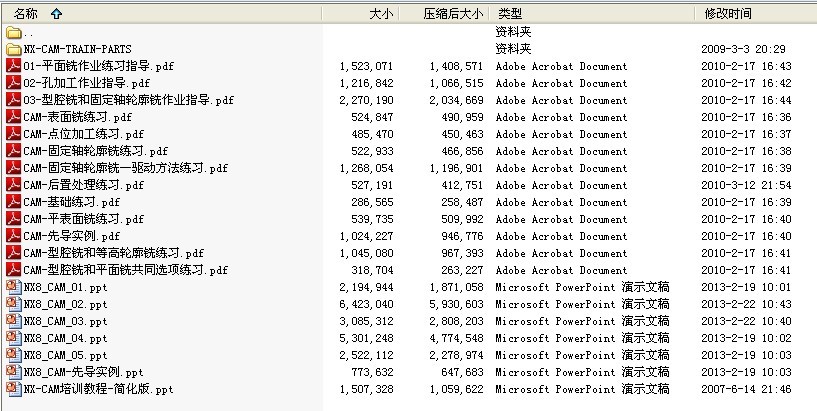Viewport: 817px width, 411px height.
Task: Click PDF icon of 02-孔加工作业指导.pdf
Action: tap(14, 83)
